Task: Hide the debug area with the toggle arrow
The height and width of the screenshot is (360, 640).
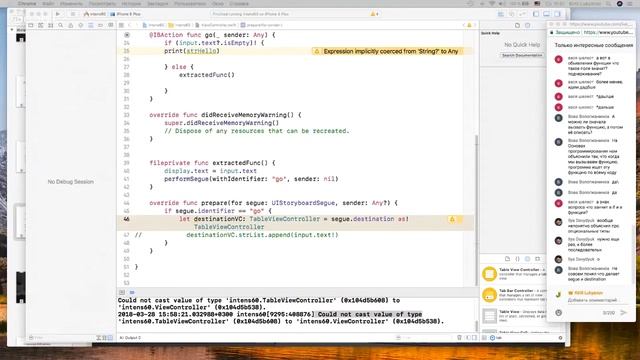Action: pos(122,292)
